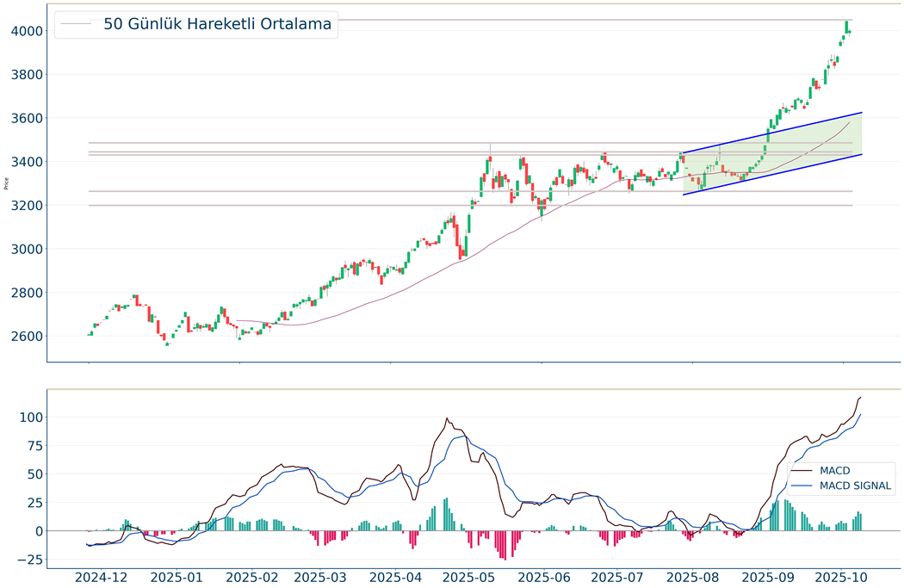Click the blue MACD SIGNAL line sample

803,486
